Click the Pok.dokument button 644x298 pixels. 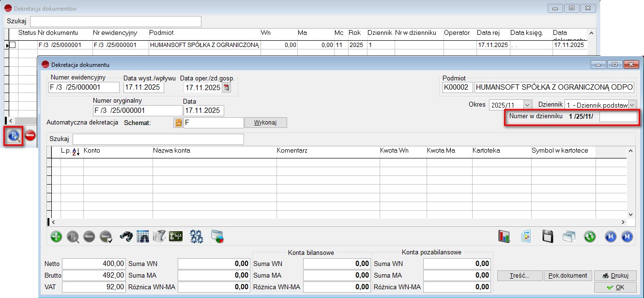[x=567, y=275]
